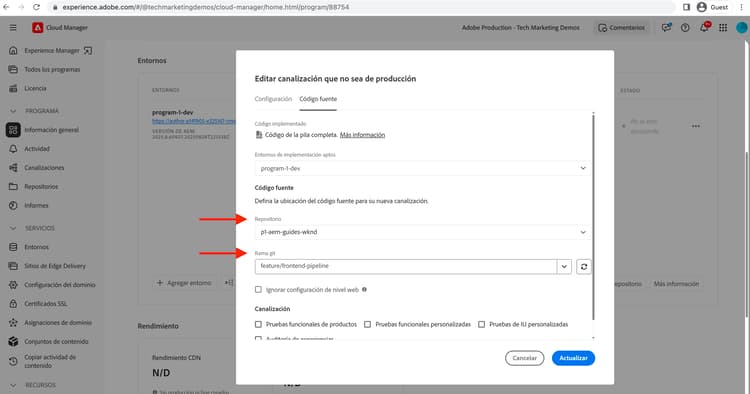Open Copiar actividad de contenido
Screen dimensions: 750x394
point(50,361)
